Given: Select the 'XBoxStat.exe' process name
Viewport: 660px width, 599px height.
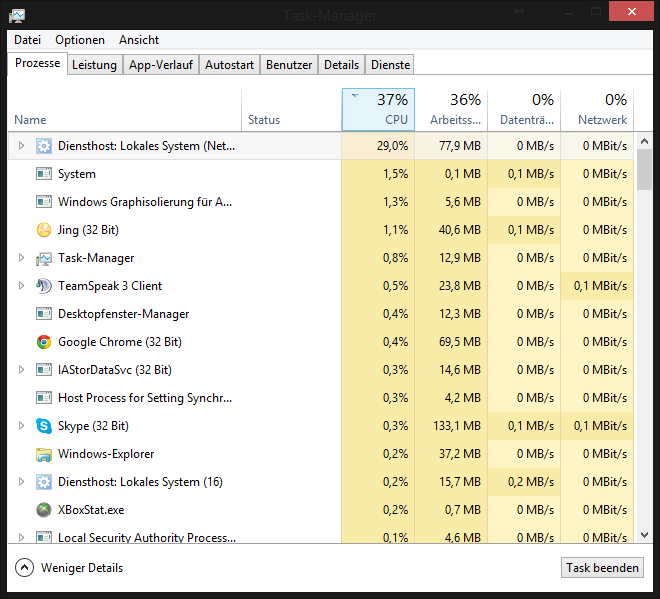Looking at the screenshot, I should coord(91,510).
